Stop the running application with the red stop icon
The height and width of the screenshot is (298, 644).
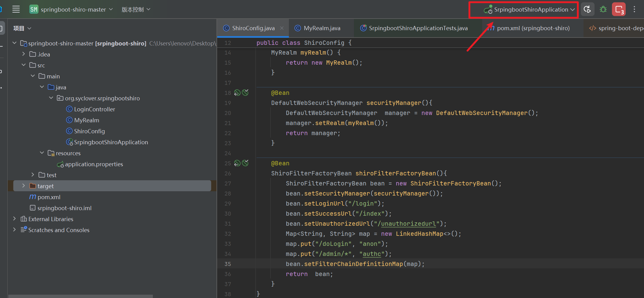click(619, 9)
